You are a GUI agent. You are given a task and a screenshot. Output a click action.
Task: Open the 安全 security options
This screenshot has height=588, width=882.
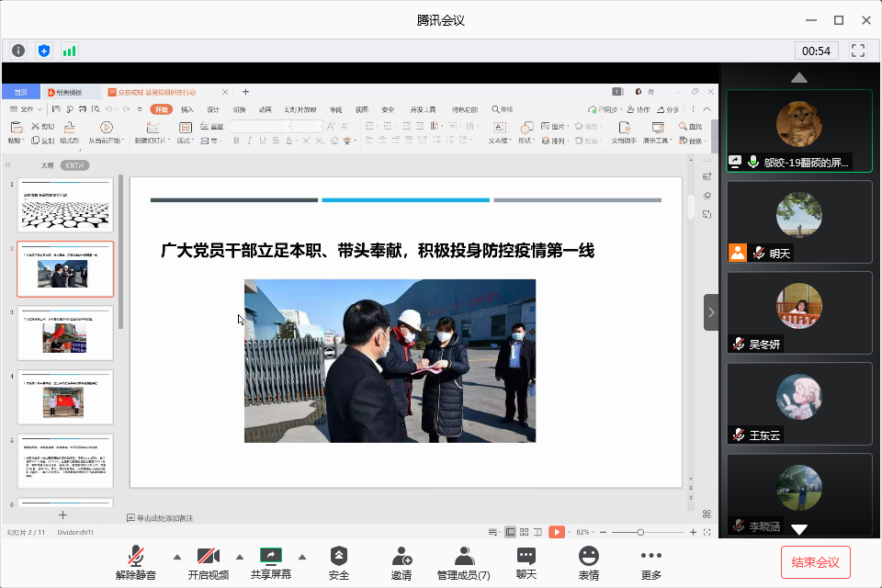339,562
